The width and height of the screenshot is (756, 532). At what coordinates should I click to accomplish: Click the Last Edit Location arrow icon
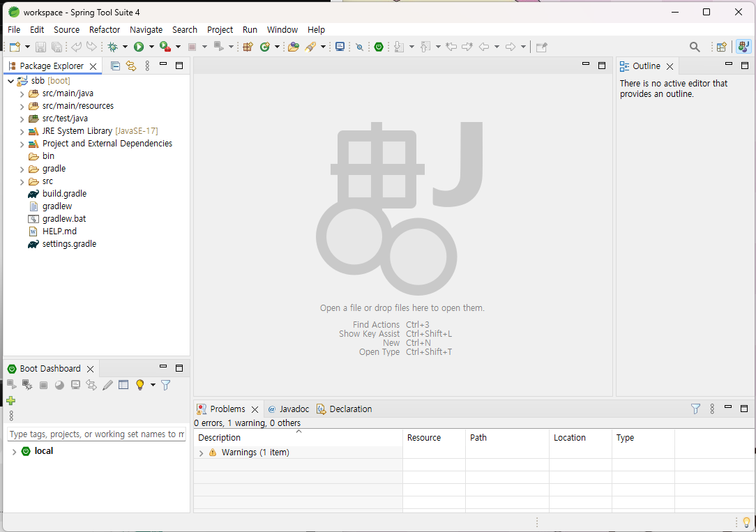click(x=451, y=47)
